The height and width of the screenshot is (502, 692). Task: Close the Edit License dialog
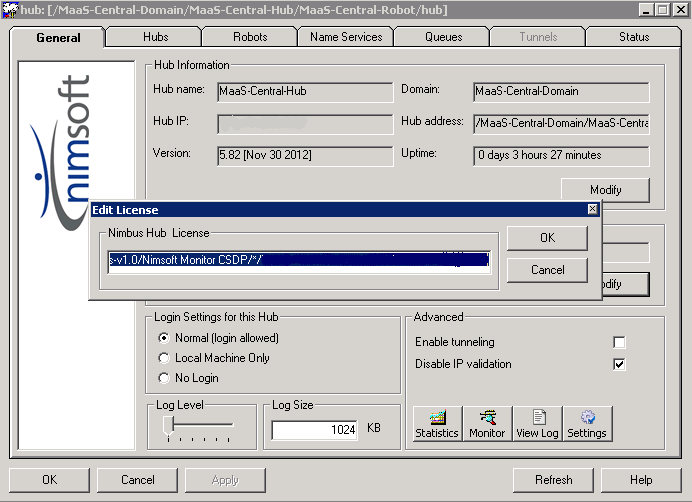coord(592,209)
